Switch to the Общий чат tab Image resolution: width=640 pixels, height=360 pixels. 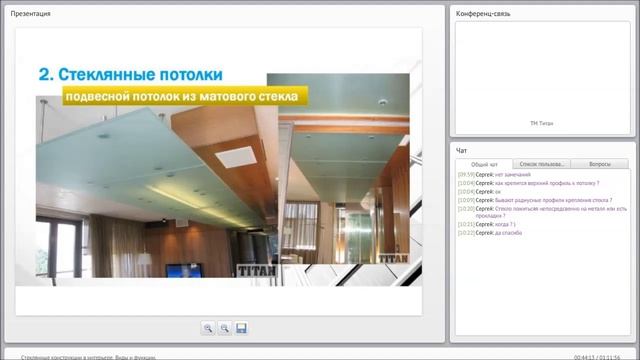click(484, 164)
